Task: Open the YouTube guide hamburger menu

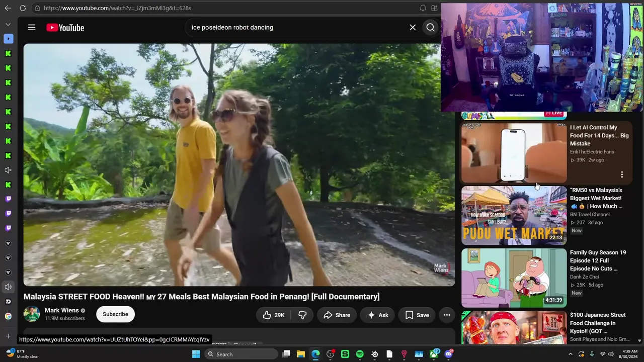Action: [32, 28]
